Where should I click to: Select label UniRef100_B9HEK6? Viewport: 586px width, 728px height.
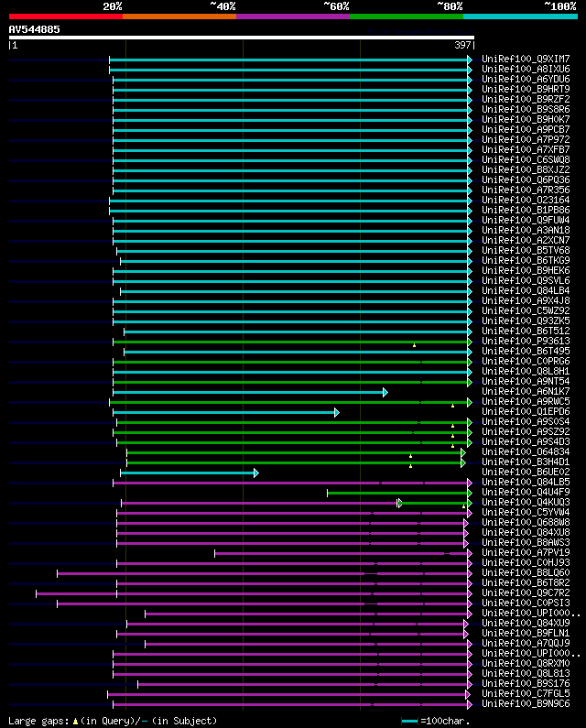[526, 271]
